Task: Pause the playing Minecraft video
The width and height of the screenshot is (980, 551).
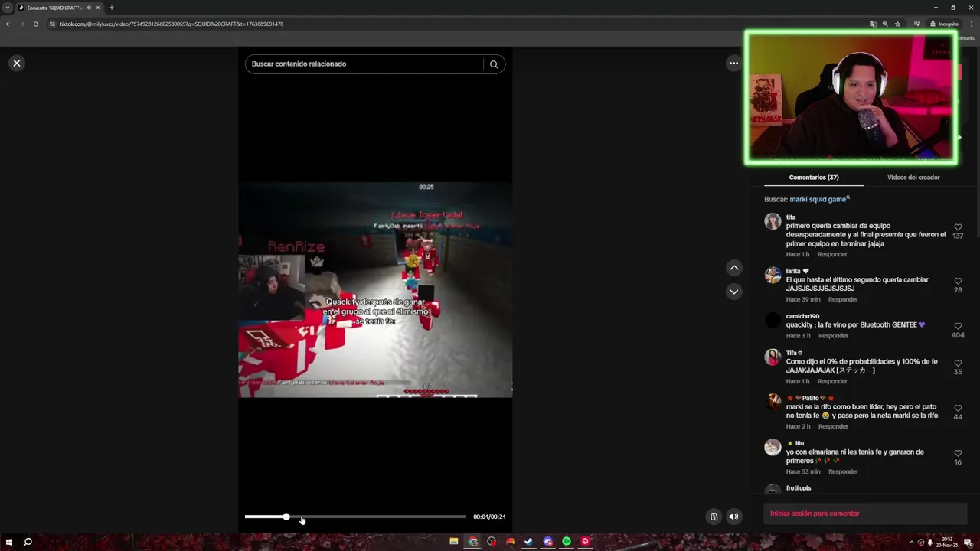Action: pos(375,290)
